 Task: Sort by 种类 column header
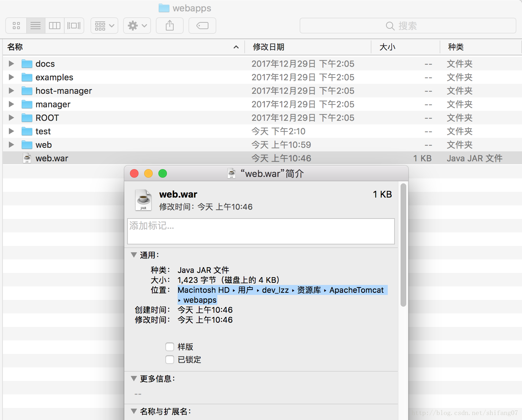pos(481,47)
